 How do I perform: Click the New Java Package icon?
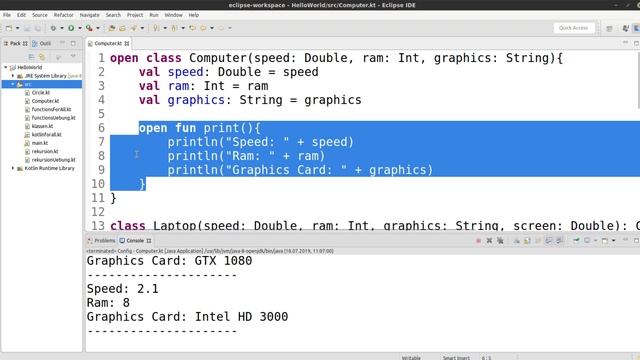112,28
